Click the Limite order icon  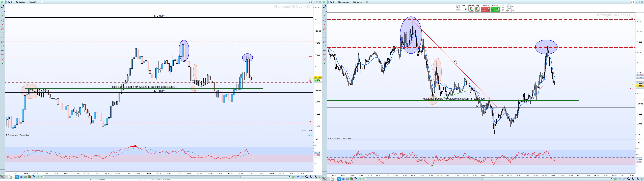471,9
